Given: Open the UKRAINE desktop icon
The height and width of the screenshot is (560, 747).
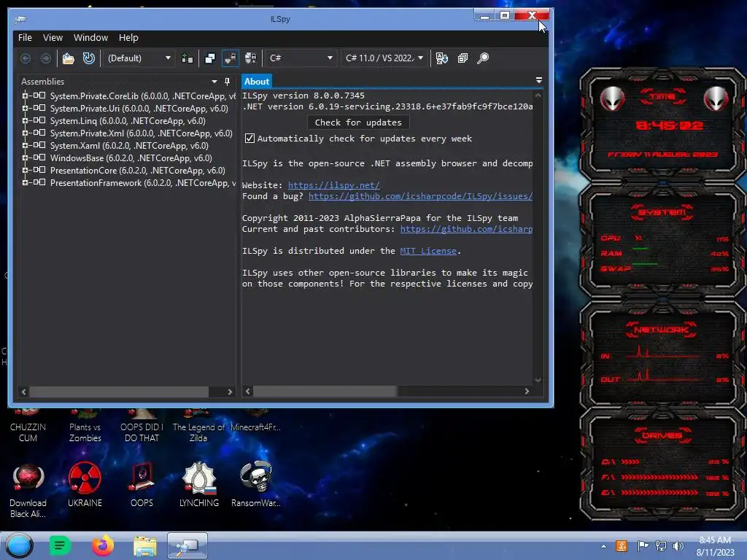Looking at the screenshot, I should [85, 484].
